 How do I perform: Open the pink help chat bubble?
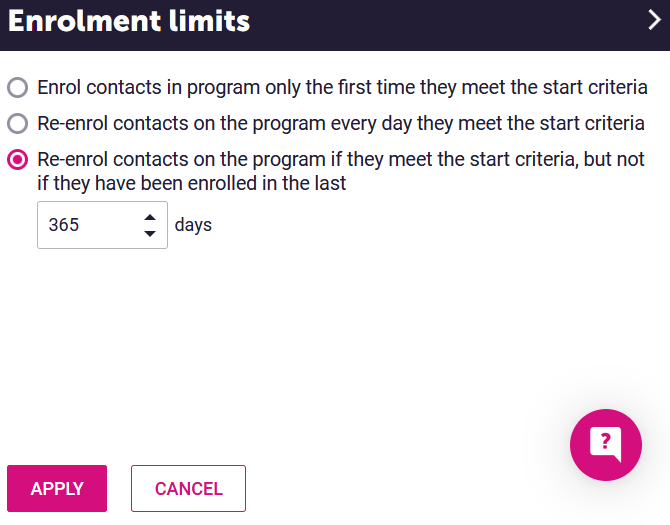click(605, 445)
